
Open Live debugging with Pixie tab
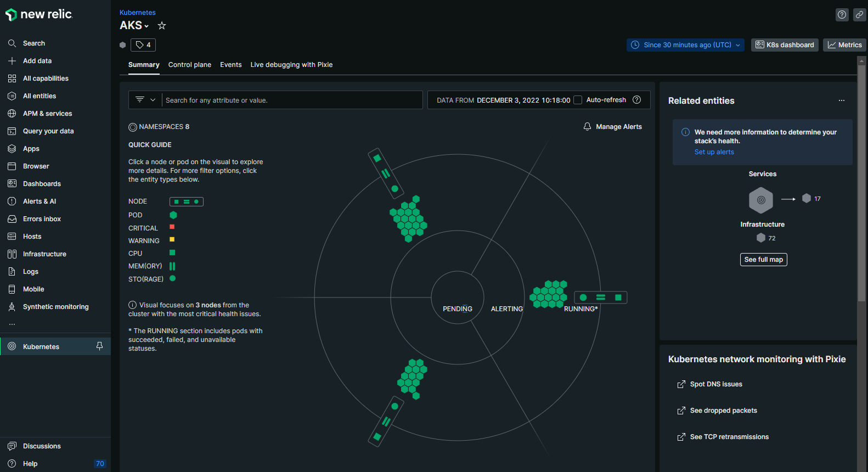click(x=292, y=65)
